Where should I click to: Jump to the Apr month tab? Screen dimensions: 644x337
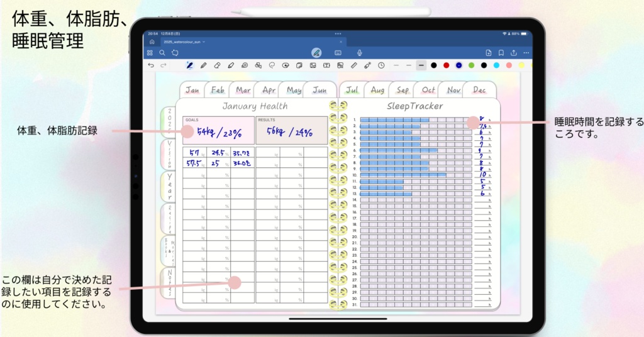[x=269, y=89]
